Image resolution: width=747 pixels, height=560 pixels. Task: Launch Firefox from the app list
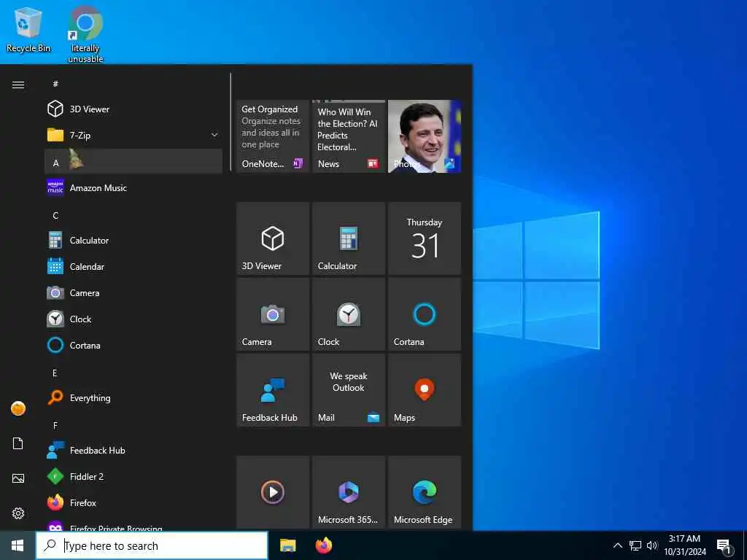pos(133,502)
